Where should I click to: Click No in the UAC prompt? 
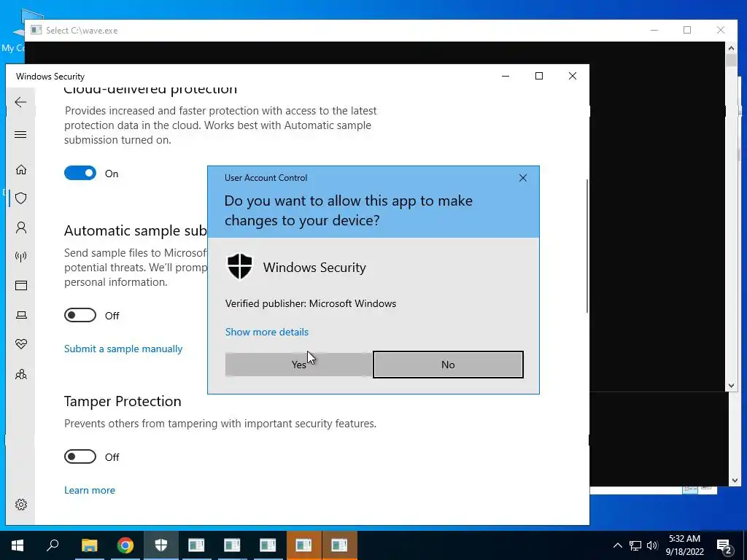pyautogui.click(x=448, y=365)
